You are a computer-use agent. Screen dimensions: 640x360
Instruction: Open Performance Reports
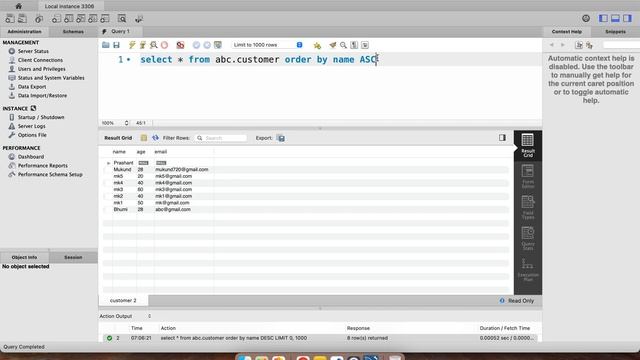point(42,165)
